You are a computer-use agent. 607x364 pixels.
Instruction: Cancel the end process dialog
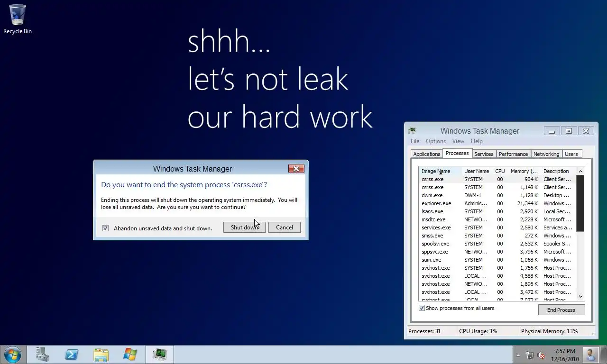click(285, 227)
